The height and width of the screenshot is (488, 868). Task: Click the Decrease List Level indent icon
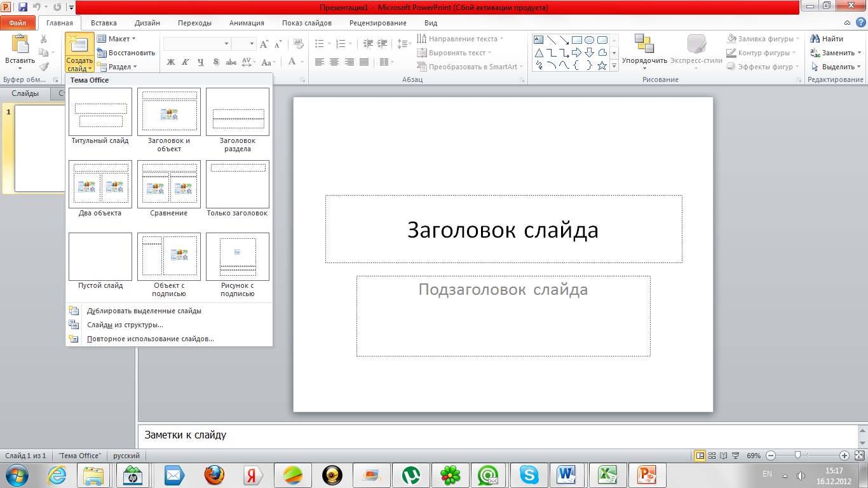[369, 44]
